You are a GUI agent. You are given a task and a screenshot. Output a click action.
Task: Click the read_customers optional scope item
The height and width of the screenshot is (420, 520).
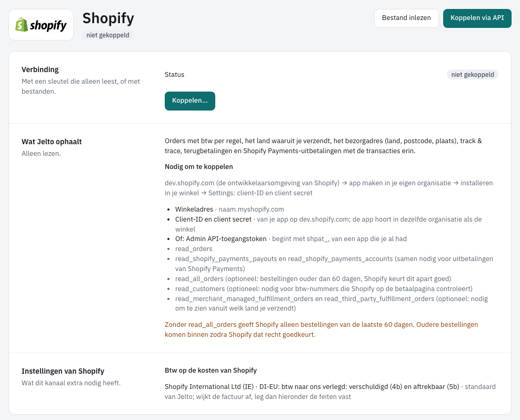point(324,288)
